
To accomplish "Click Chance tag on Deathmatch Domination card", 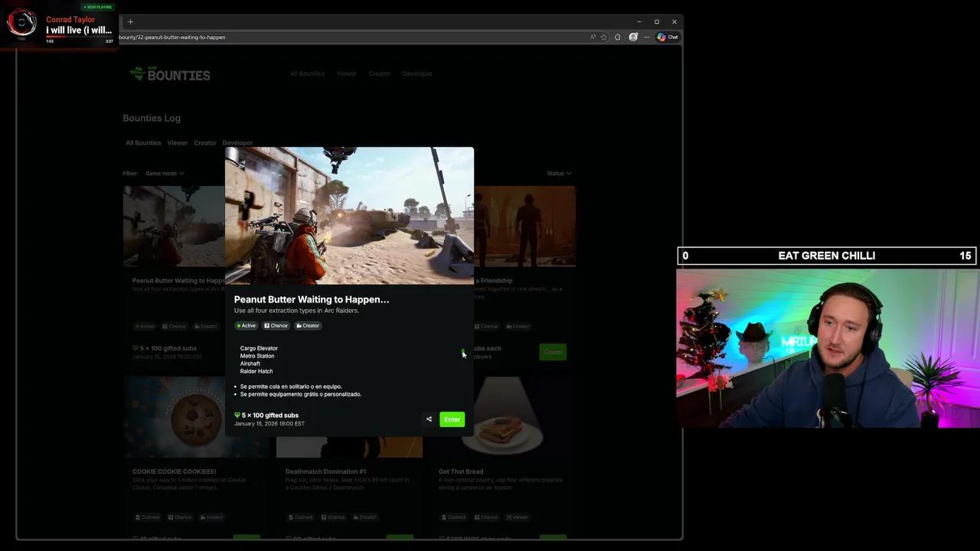I will coord(333,517).
